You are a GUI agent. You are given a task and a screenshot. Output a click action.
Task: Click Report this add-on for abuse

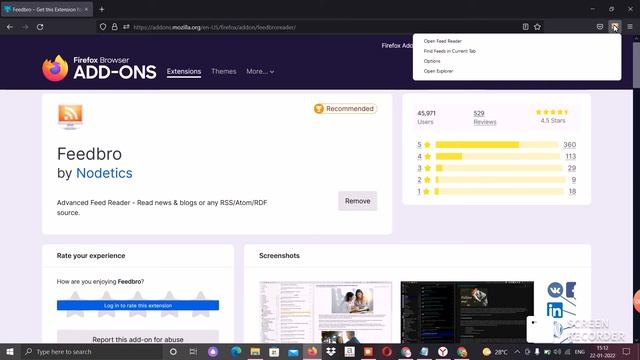point(138,339)
